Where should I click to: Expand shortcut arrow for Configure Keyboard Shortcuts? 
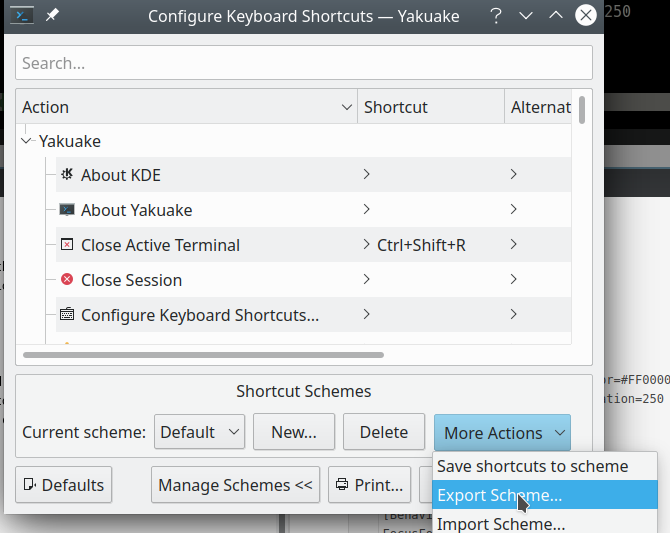366,314
